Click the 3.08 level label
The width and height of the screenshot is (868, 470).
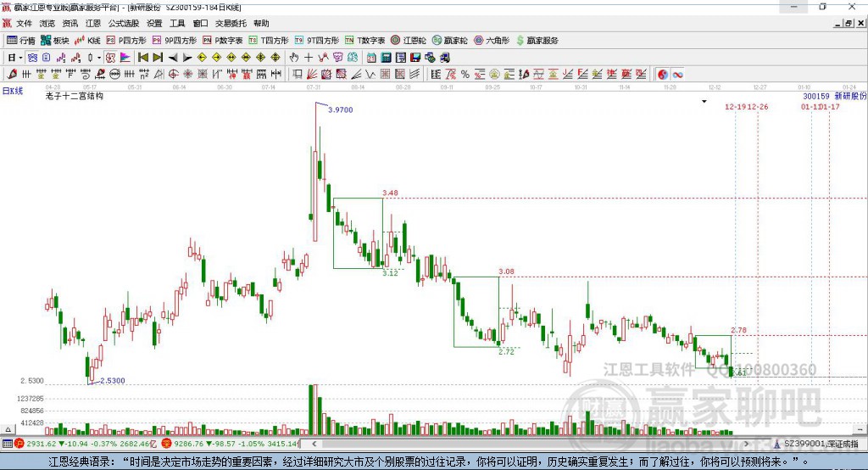point(506,271)
